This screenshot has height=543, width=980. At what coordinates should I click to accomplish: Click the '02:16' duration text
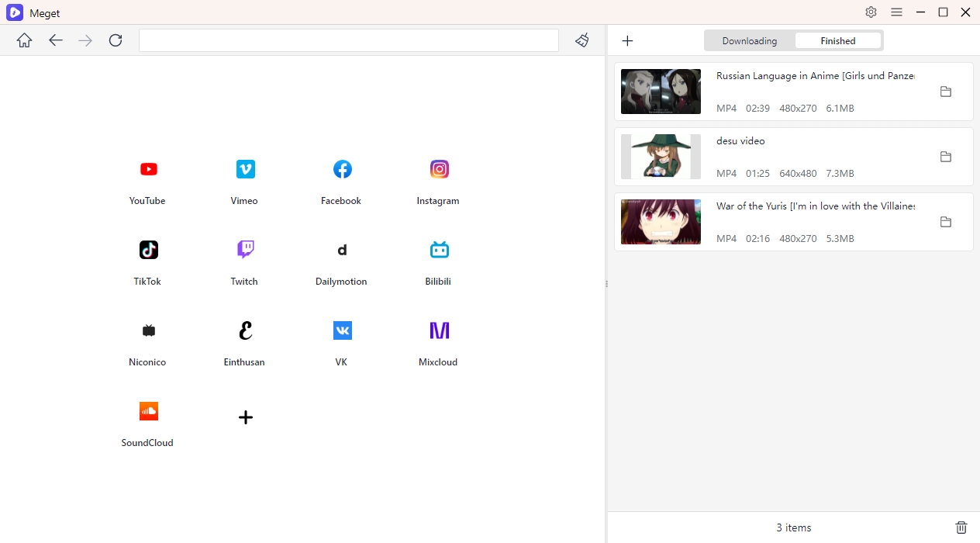[757, 239]
